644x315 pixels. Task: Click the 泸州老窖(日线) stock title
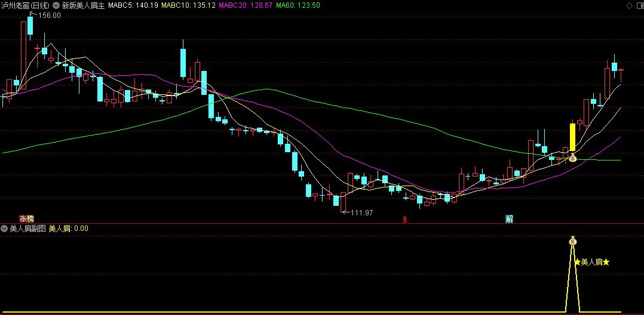coord(26,6)
